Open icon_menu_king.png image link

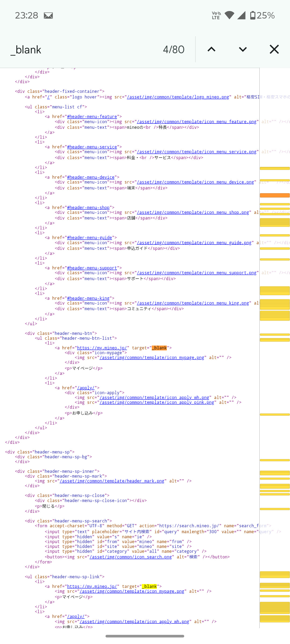(193, 303)
